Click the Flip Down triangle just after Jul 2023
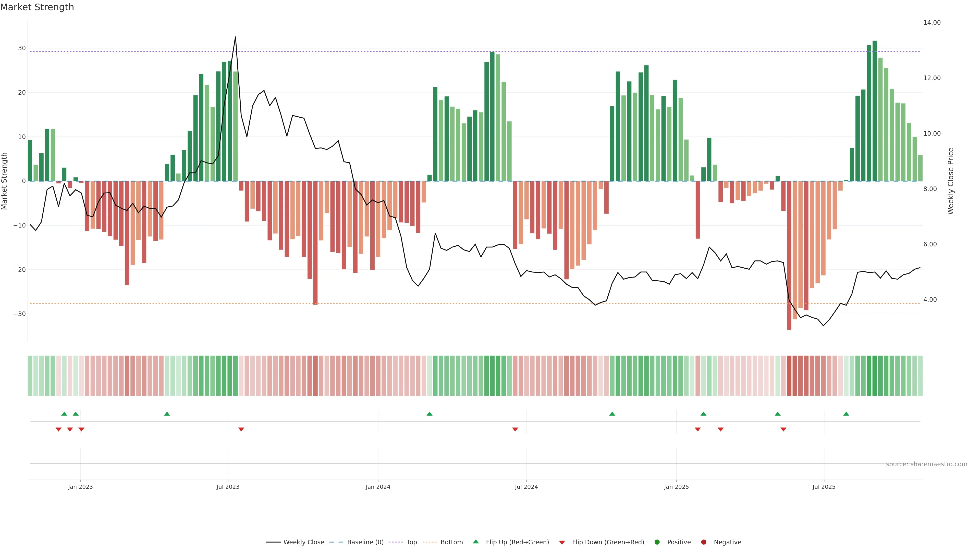Image resolution: width=980 pixels, height=551 pixels. pyautogui.click(x=241, y=429)
